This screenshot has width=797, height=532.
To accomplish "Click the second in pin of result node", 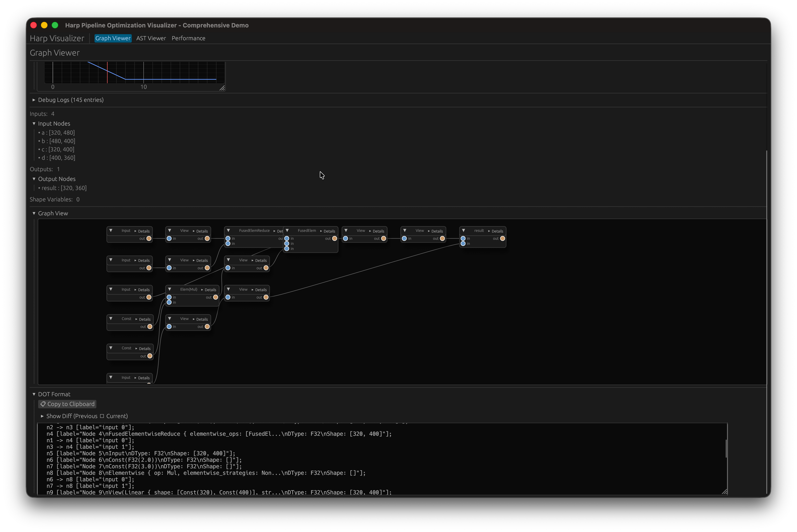I will 463,244.
